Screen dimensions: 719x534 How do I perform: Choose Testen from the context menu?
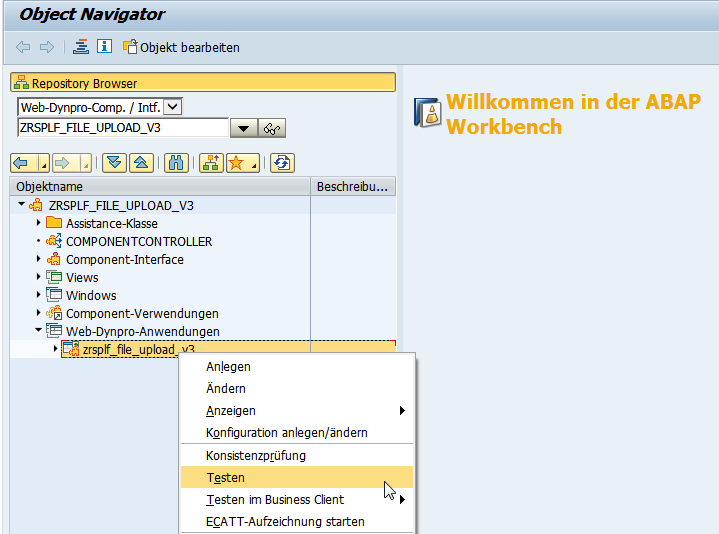pos(297,478)
